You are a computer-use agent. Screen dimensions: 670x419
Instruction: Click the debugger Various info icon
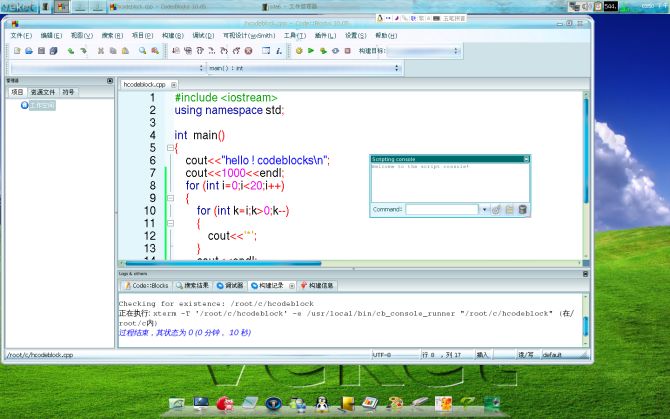point(279,51)
